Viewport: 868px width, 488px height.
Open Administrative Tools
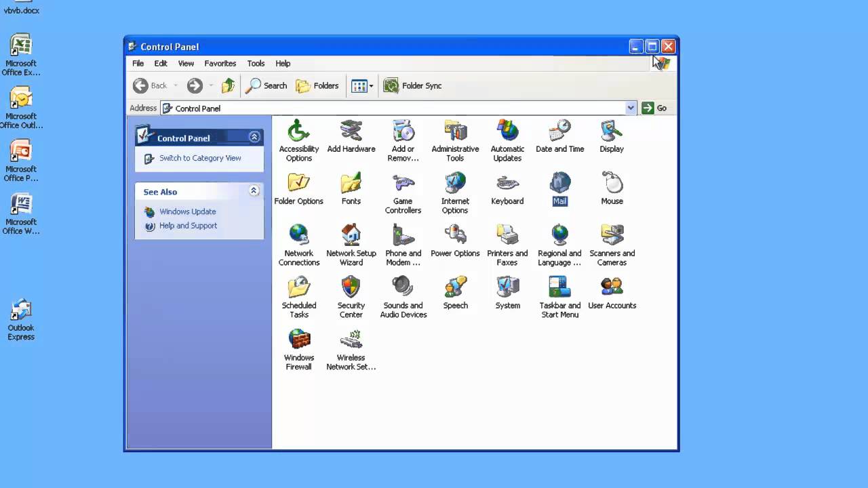tap(455, 140)
